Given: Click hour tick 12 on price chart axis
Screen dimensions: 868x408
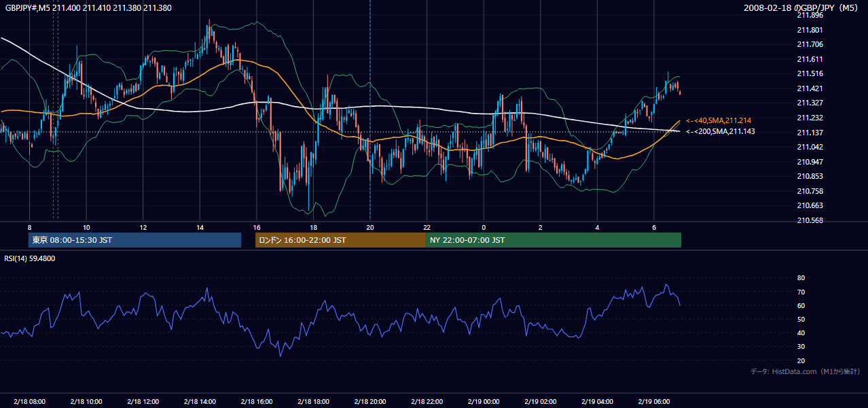Looking at the screenshot, I should (x=143, y=227).
